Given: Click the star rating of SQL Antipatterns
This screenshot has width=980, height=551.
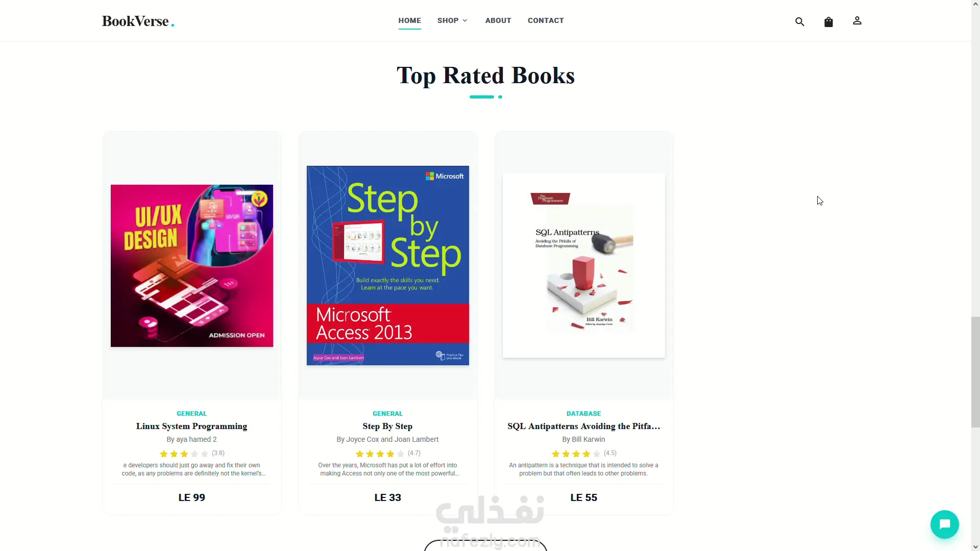Looking at the screenshot, I should pyautogui.click(x=576, y=454).
